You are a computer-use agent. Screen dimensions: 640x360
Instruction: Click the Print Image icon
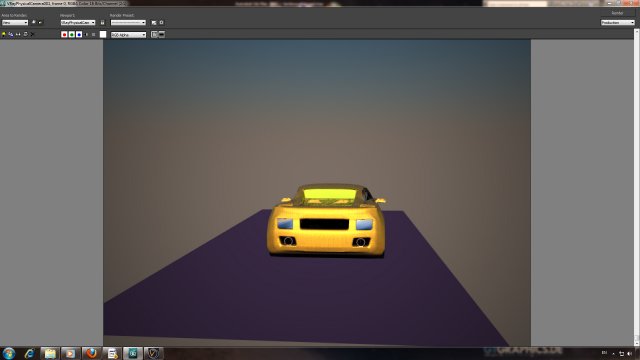25,35
